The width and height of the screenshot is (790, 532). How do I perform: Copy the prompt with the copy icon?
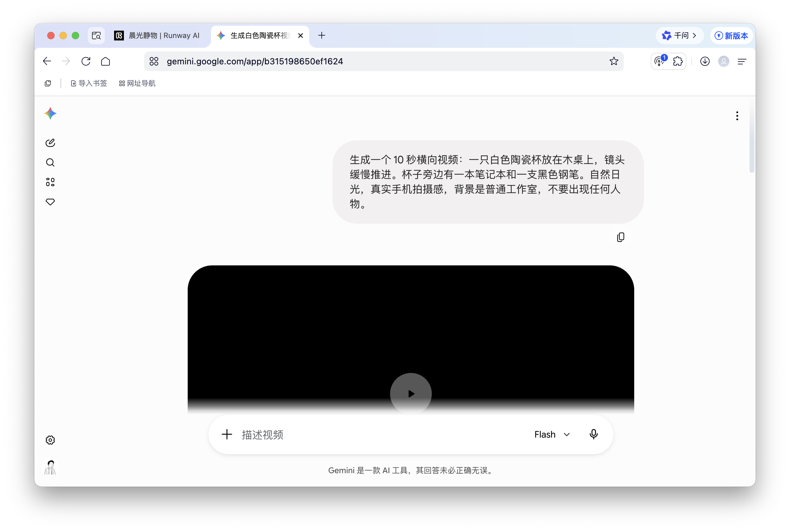621,237
